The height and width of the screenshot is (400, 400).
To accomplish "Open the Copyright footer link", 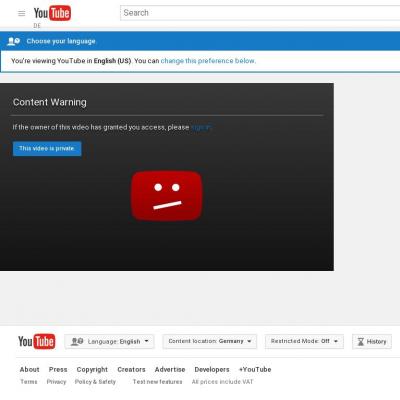I will coord(92,370).
